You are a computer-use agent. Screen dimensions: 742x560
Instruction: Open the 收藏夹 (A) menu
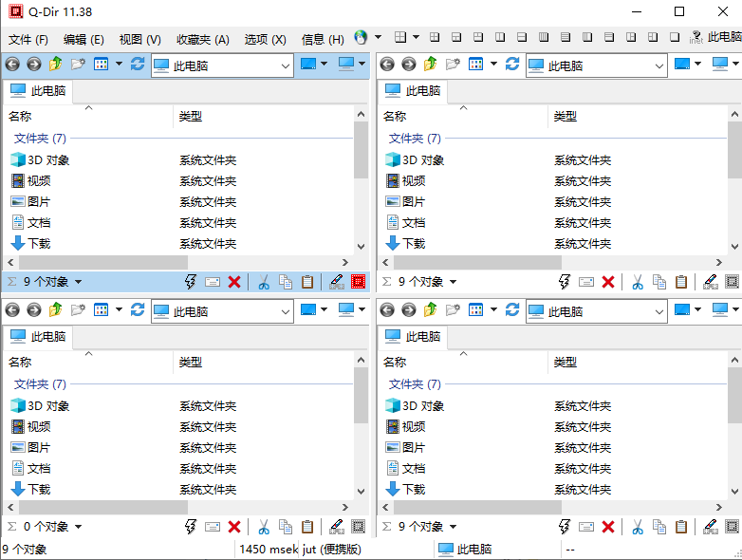coord(203,39)
